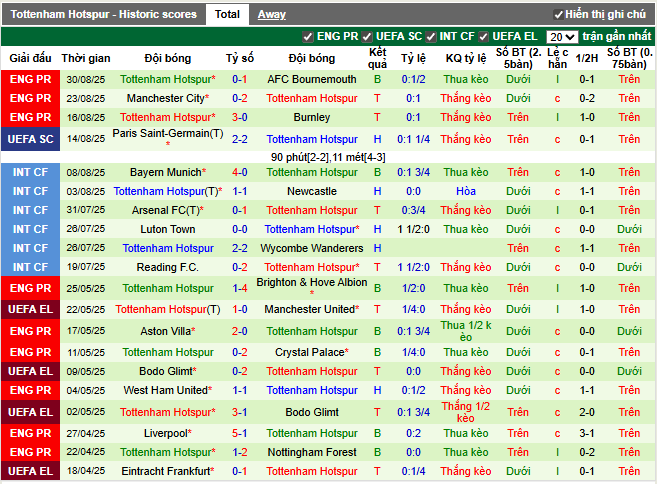Screen dimensions: 657x484
Task: Click the Thời gian column header
Action: pos(86,58)
